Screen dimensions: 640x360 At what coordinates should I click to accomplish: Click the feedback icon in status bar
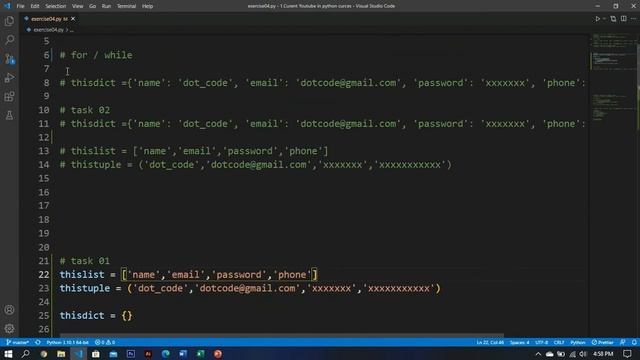(x=622, y=342)
